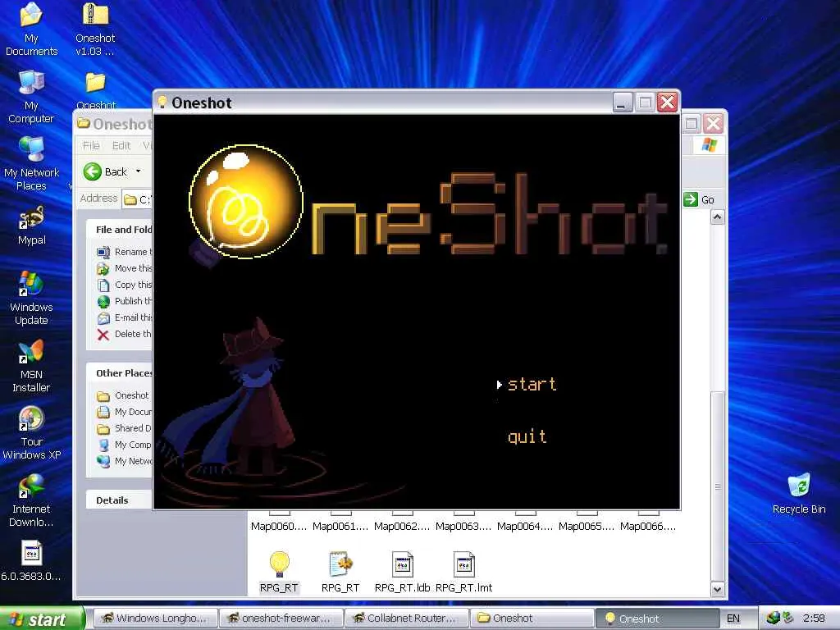Open My Documents under Other Places
This screenshot has width=840, height=630.
pos(125,412)
